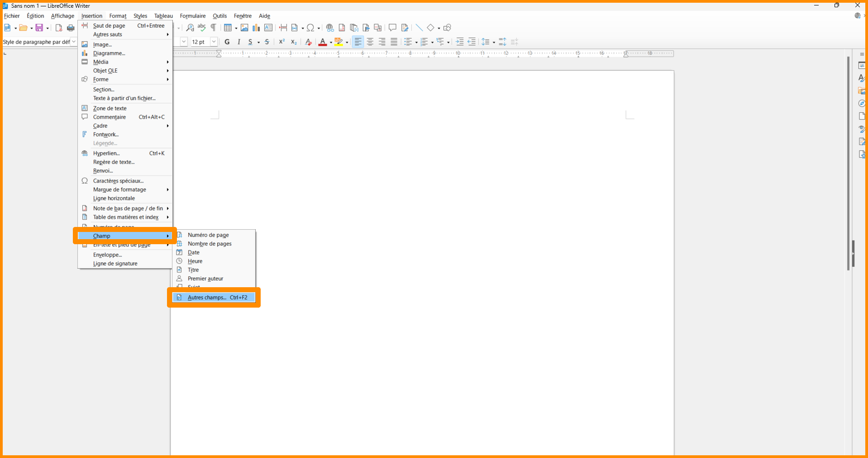Click the vertical scrollbar of the document

tap(848, 163)
